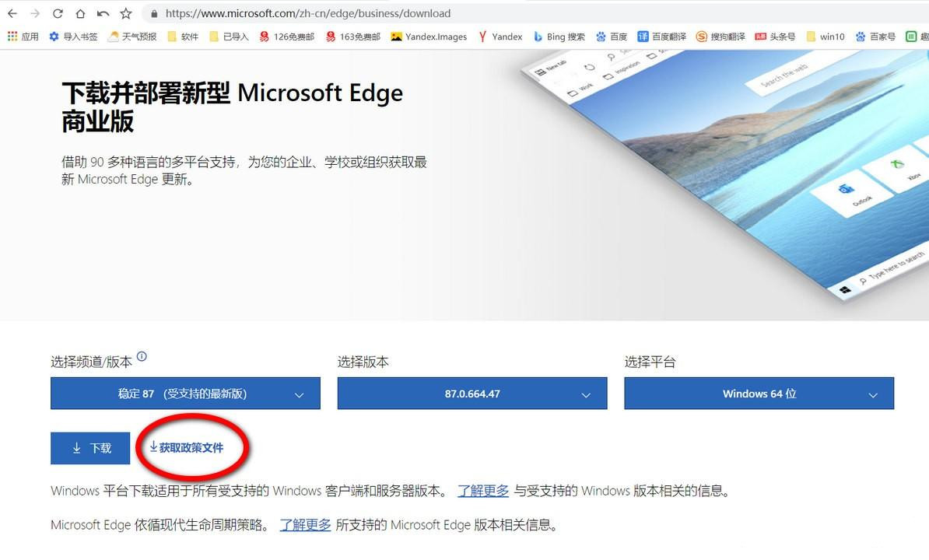Viewport: 929px width, 560px height.
Task: Open the win10 bookmark folder
Action: (x=826, y=37)
